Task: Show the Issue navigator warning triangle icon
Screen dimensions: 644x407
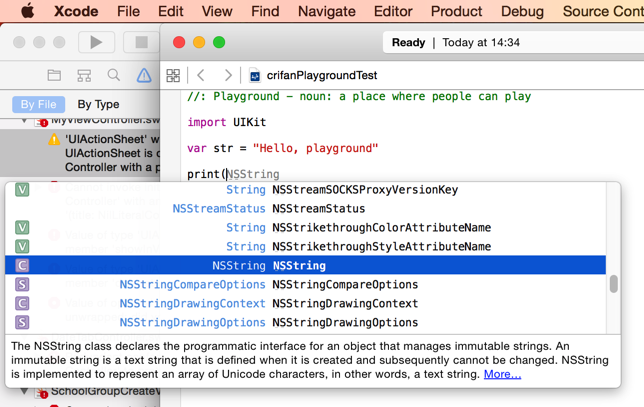Action: coord(144,75)
